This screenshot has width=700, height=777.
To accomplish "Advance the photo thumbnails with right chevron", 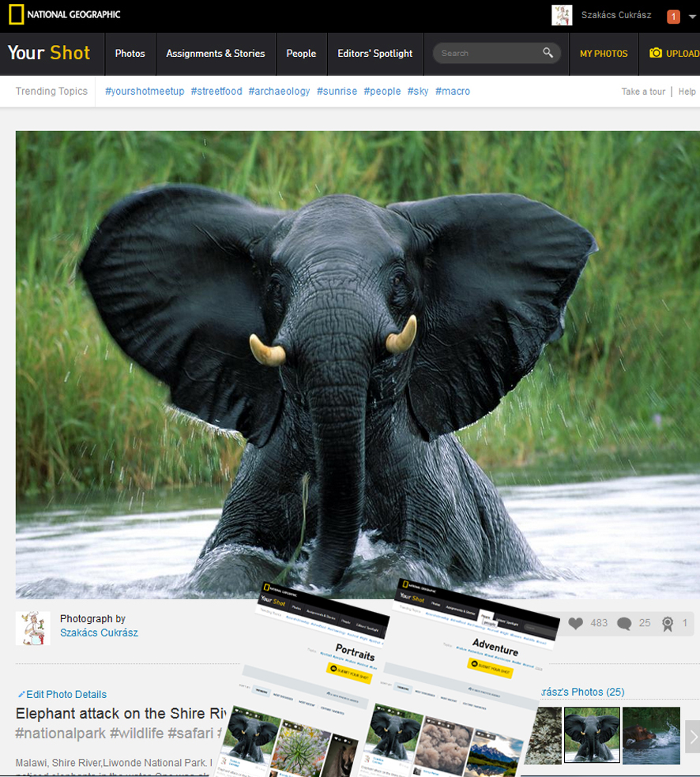I will (x=692, y=736).
